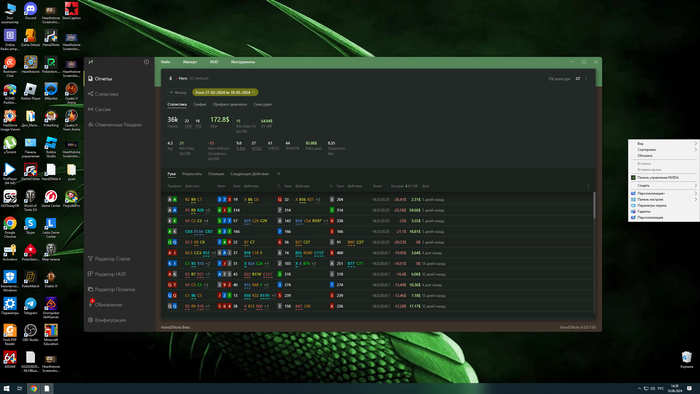The height and width of the screenshot is (394, 700).
Task: Click the player icon beside Hero
Action: coord(170,79)
